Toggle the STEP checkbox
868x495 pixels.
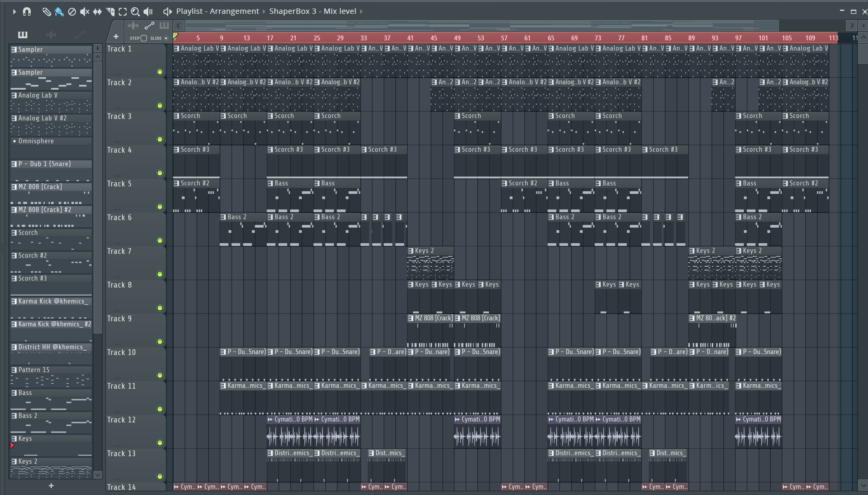[143, 38]
